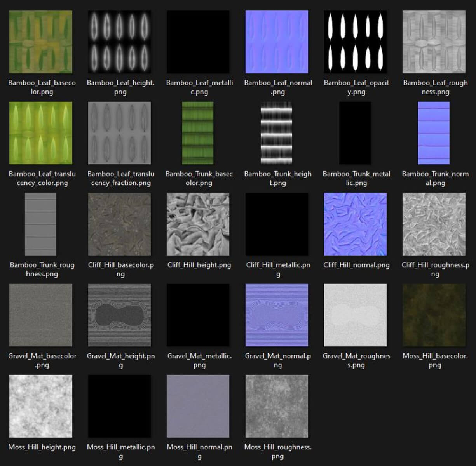Click the Cliff_Hill_basecolor.png thumbnail

(119, 224)
